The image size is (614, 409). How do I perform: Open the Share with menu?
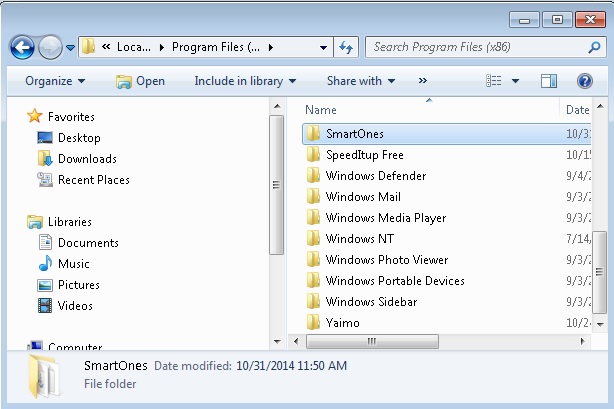(361, 81)
